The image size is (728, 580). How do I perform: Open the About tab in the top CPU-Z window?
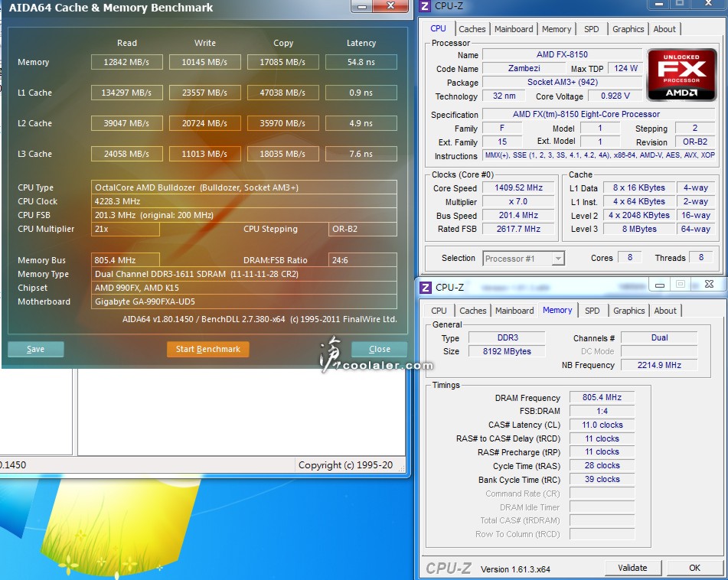pyautogui.click(x=664, y=29)
